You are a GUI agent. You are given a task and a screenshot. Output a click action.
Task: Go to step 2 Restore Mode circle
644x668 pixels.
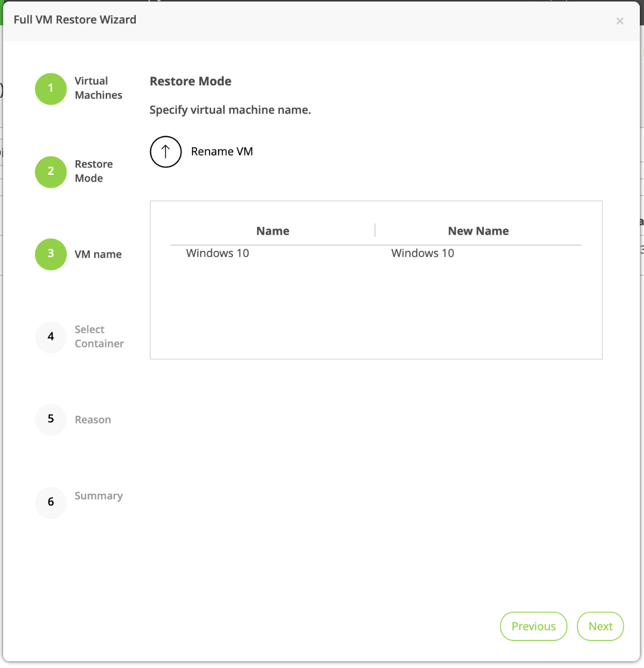pos(51,172)
